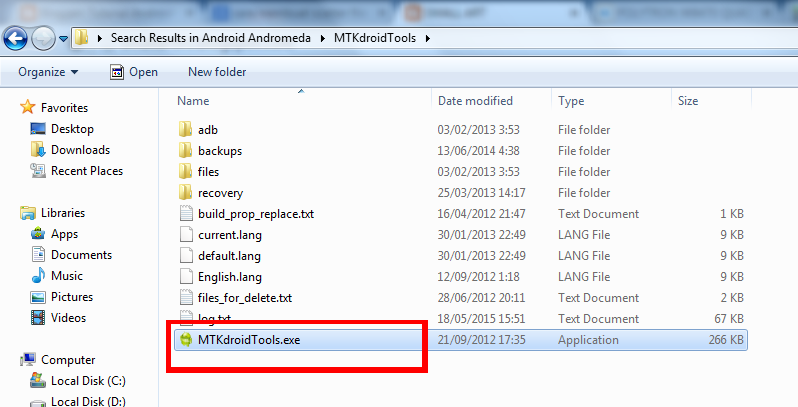
Task: Click the Back navigation arrow
Action: pyautogui.click(x=15, y=38)
